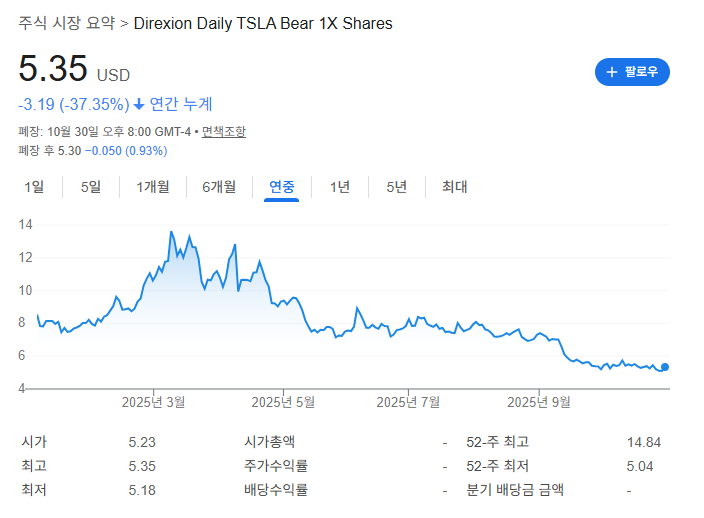Click the 팔로우 follow button
The height and width of the screenshot is (518, 704).
(632, 72)
